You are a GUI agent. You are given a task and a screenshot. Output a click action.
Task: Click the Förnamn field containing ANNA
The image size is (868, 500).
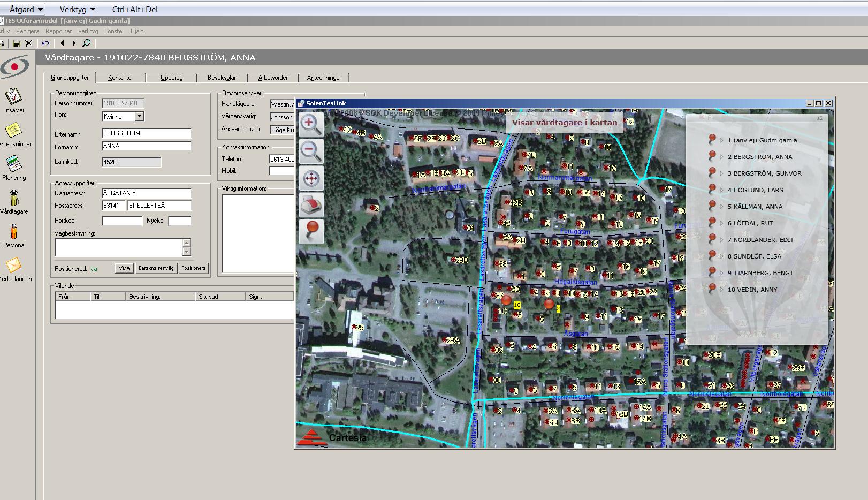click(x=147, y=146)
